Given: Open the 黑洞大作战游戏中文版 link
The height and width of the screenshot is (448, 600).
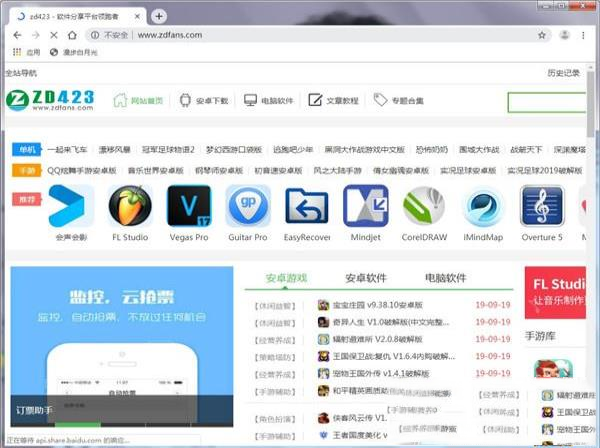Looking at the screenshot, I should point(365,150).
